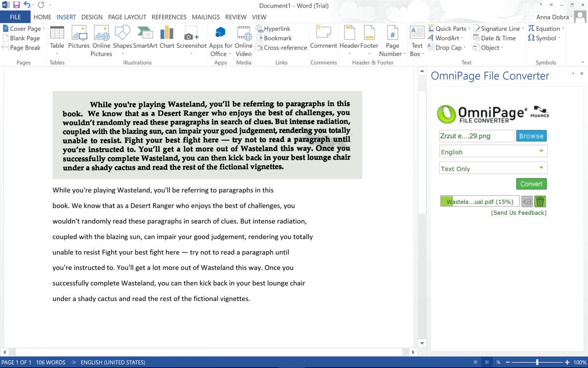Add a Comment using the ribbon icon
The height and width of the screenshot is (368, 588).
point(323,38)
